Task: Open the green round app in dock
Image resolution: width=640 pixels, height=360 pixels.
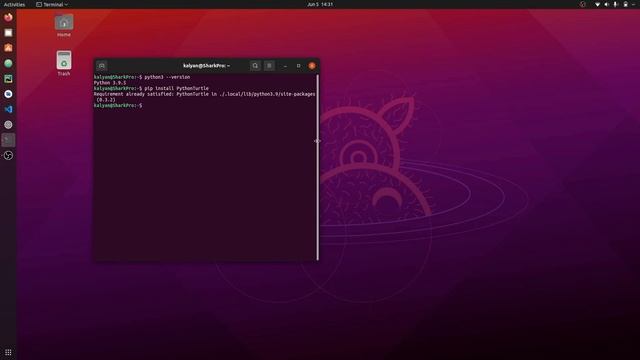Action: (x=8, y=63)
